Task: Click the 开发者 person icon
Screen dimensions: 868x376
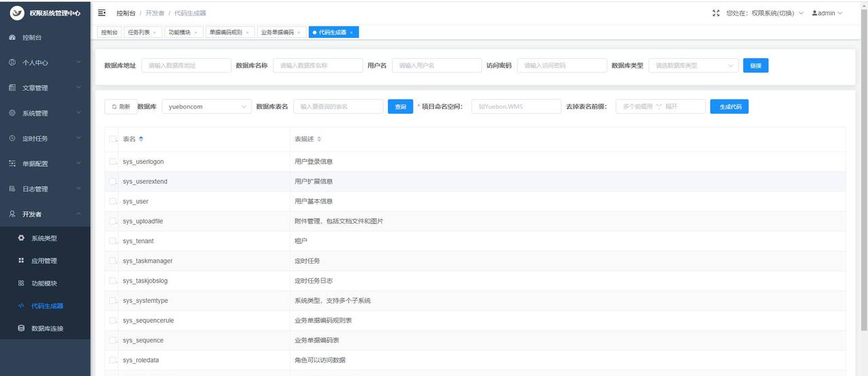Action: 12,214
